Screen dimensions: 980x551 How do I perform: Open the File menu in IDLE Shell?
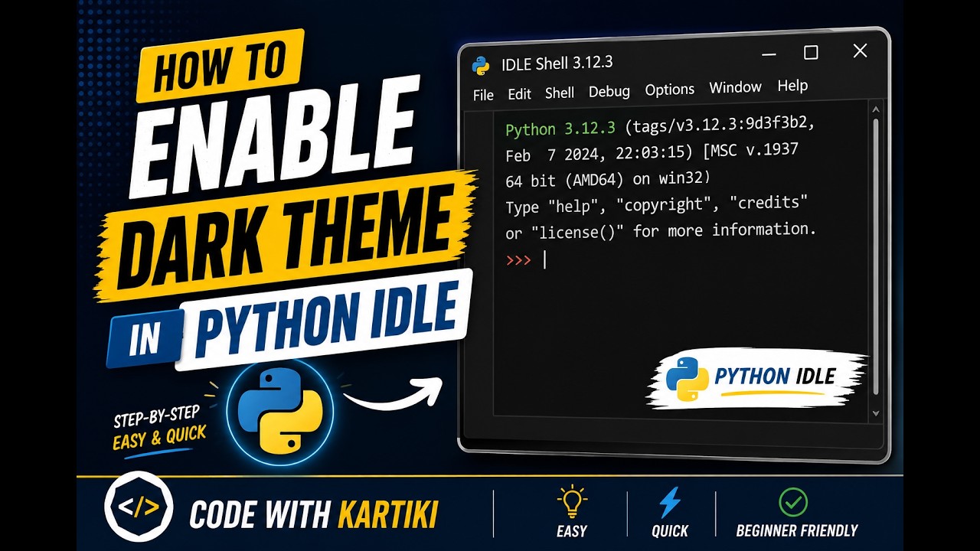pyautogui.click(x=483, y=95)
